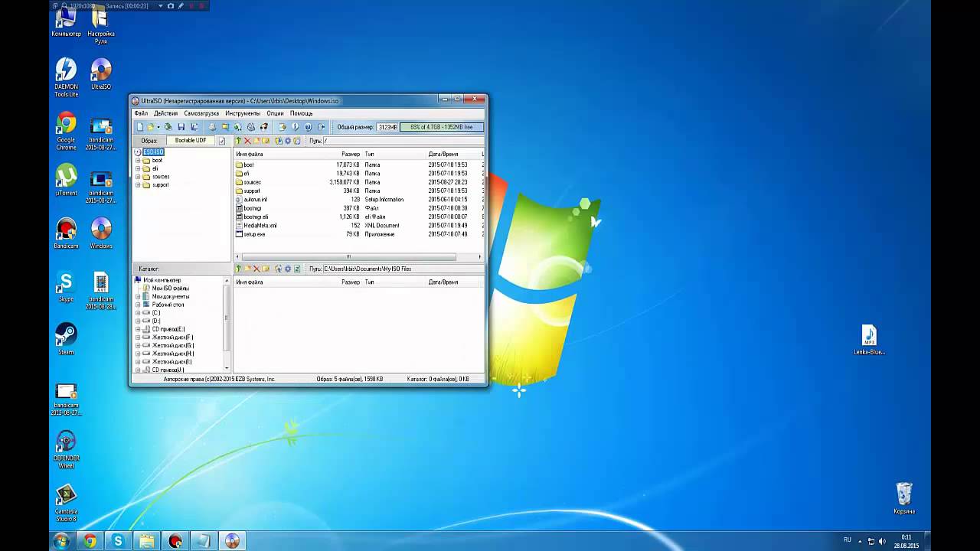Viewport: 980px width, 551px height.
Task: Sort image list by Дата/Время column header
Action: (443, 155)
